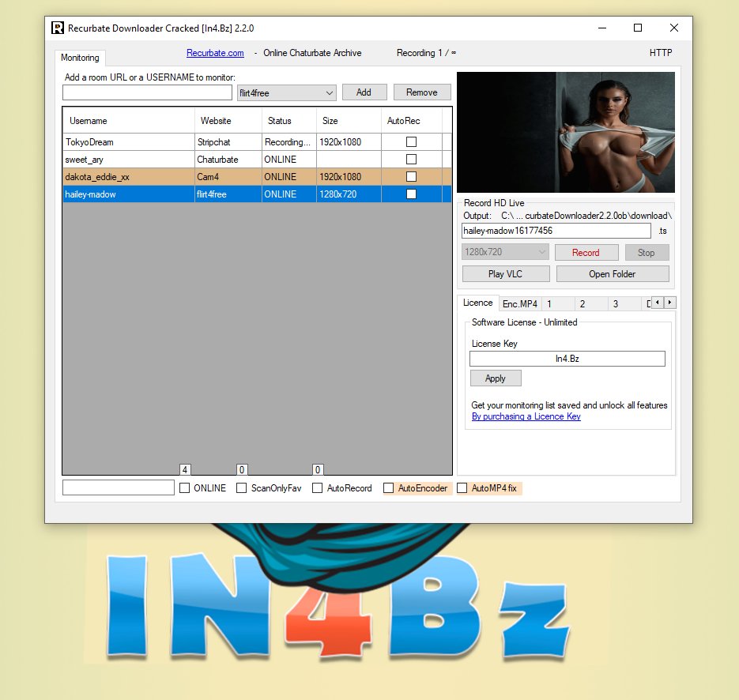Select the sweet_ary row
This screenshot has width=739, height=700.
(257, 160)
